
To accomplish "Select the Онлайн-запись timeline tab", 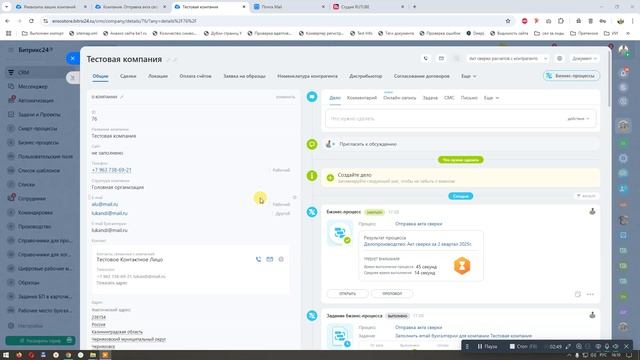I will (x=399, y=98).
